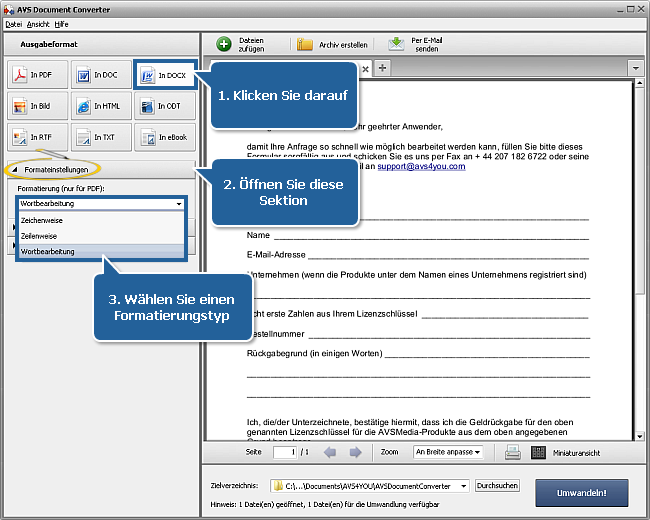This screenshot has width=650, height=520.
Task: Click the Per E-Mail senden icon
Action: (x=396, y=44)
